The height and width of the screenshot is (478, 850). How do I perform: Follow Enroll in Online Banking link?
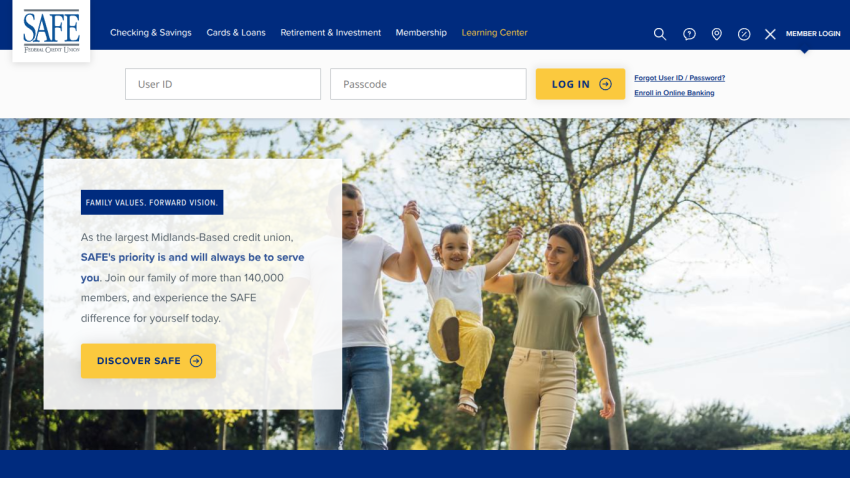[x=674, y=93]
